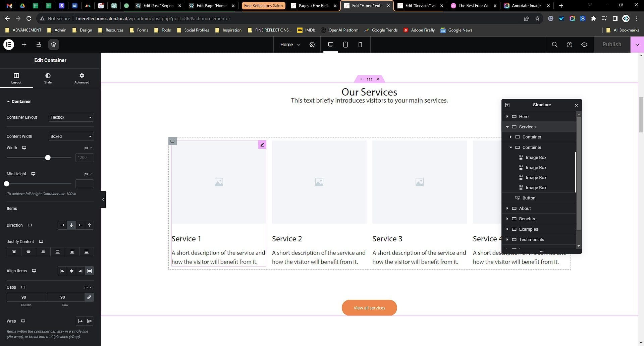Open the Add Element plus icon
This screenshot has width=644, height=346.
[24, 45]
